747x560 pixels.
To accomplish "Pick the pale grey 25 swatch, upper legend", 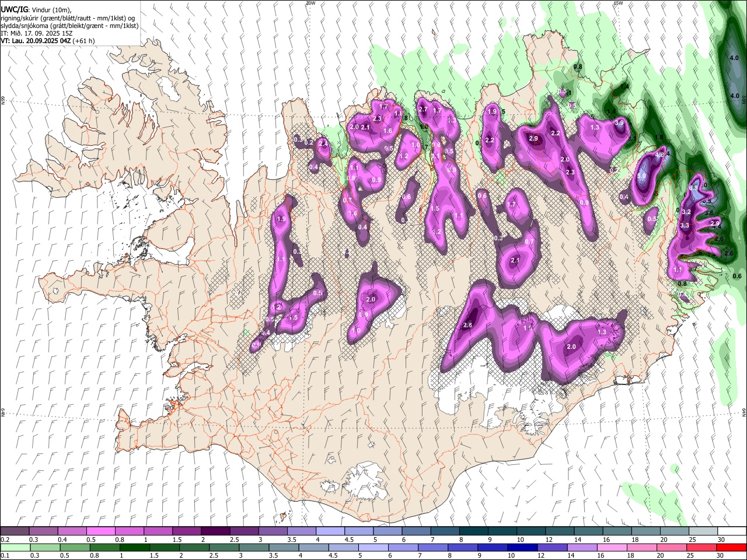I will pyautogui.click(x=703, y=531).
